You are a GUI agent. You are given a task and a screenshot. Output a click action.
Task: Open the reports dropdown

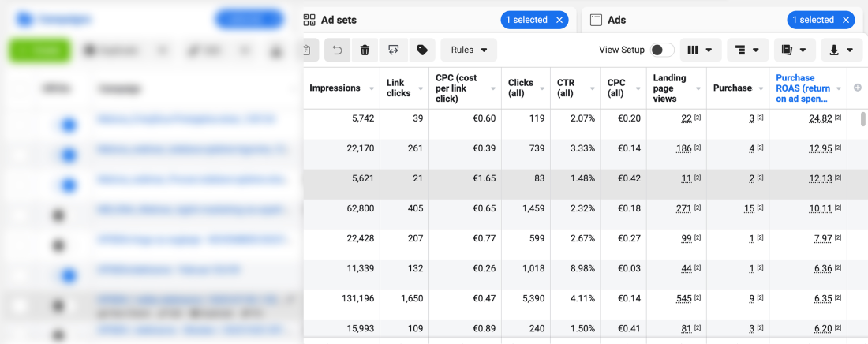click(793, 50)
